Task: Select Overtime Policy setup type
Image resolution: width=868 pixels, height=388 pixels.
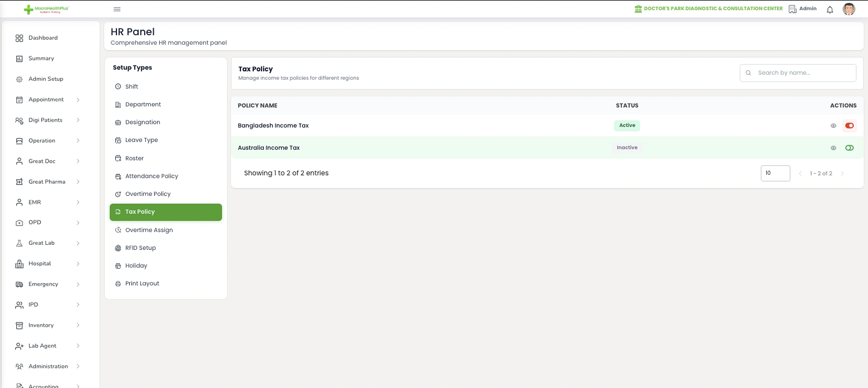Action: coord(166,194)
